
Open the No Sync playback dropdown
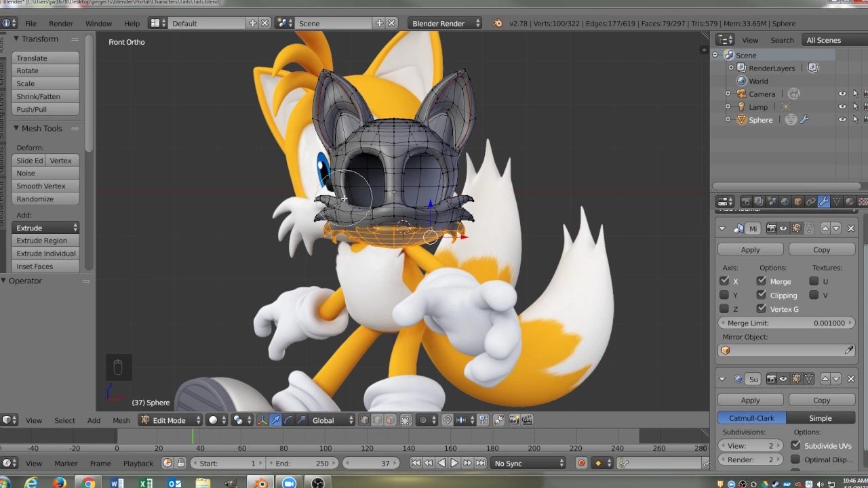(x=528, y=463)
